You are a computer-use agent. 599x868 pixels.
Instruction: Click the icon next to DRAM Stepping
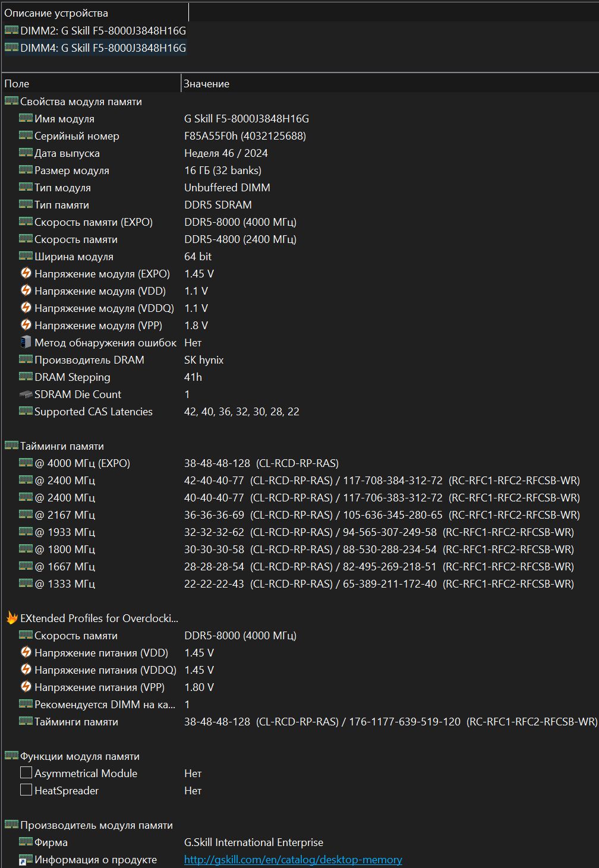26,377
